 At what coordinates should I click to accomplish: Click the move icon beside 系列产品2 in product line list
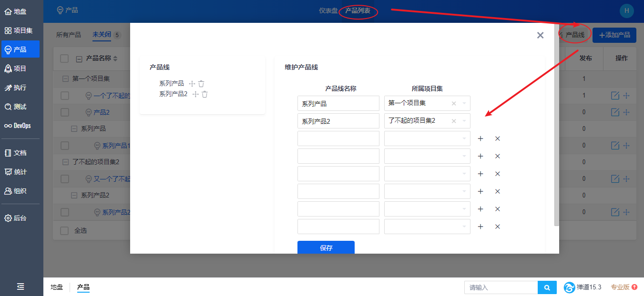pos(195,94)
